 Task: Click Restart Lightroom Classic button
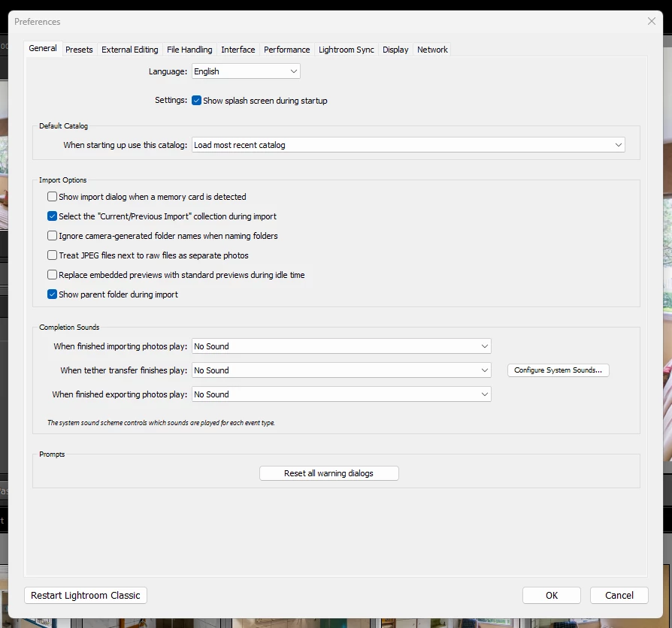pos(86,596)
